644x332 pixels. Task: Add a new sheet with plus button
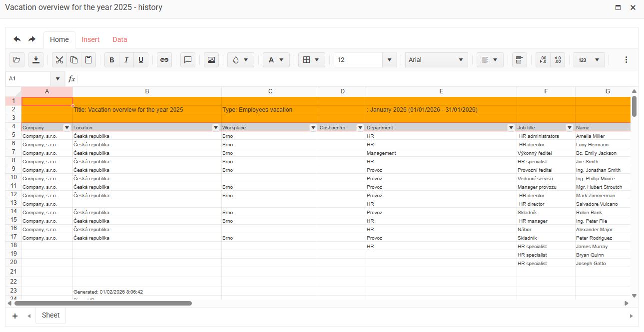coord(15,316)
